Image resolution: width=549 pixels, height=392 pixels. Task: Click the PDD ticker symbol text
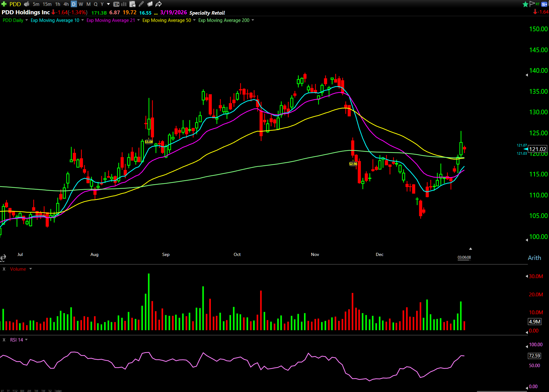(15, 4)
